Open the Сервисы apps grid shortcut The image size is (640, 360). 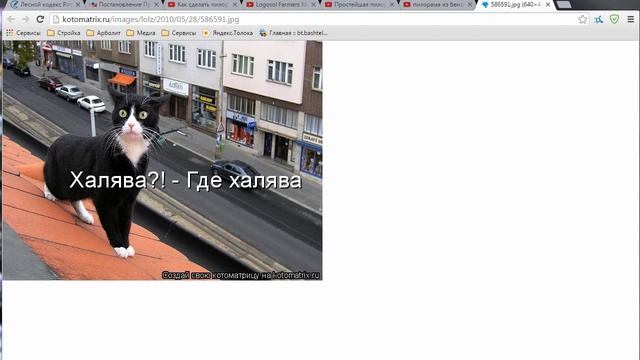coord(23,33)
